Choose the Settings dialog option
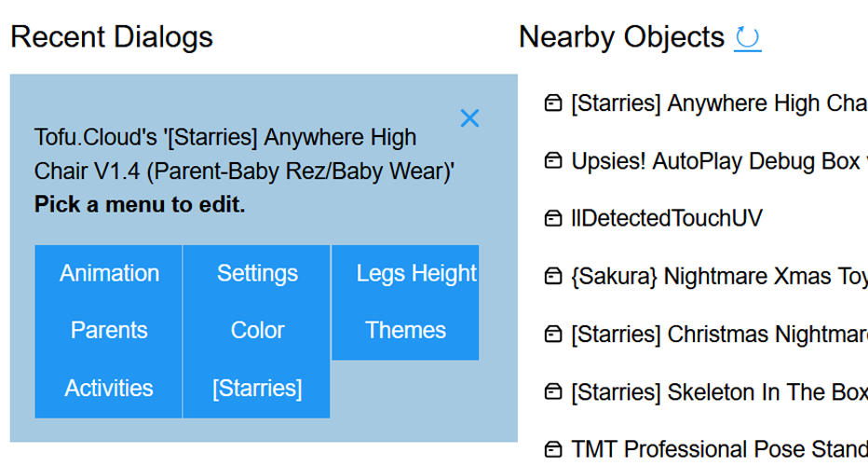 pos(257,273)
